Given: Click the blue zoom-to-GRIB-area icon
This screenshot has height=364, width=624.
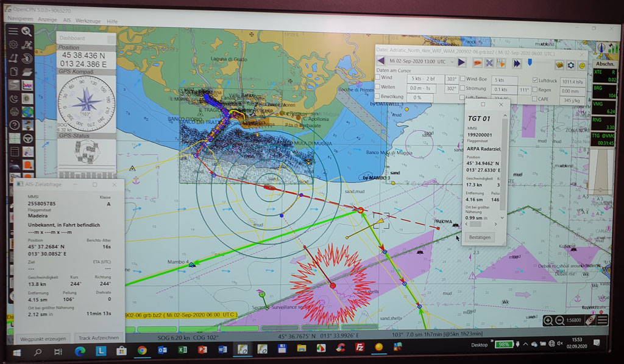Looking at the screenshot, I should click(x=489, y=63).
